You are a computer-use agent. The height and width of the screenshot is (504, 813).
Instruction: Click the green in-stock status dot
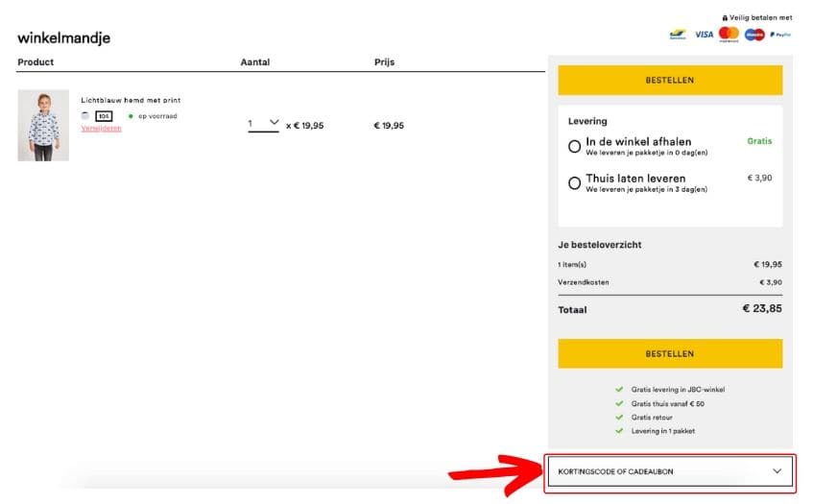pyautogui.click(x=131, y=116)
